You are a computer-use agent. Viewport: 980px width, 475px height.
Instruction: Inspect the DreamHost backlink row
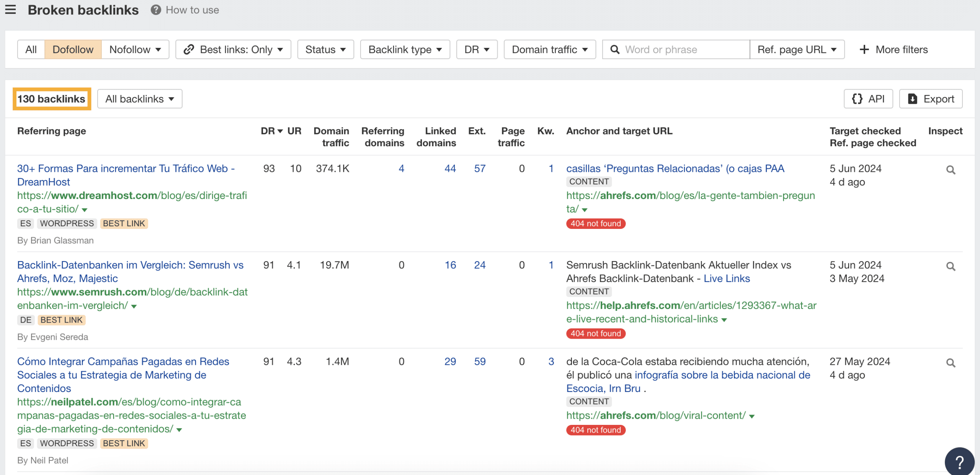951,170
